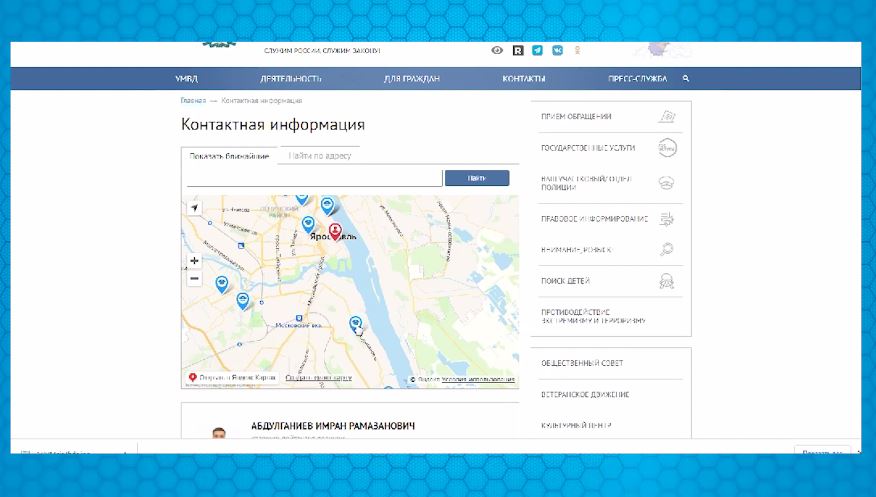
Task: Open the Telegram channel icon
Action: pos(537,50)
